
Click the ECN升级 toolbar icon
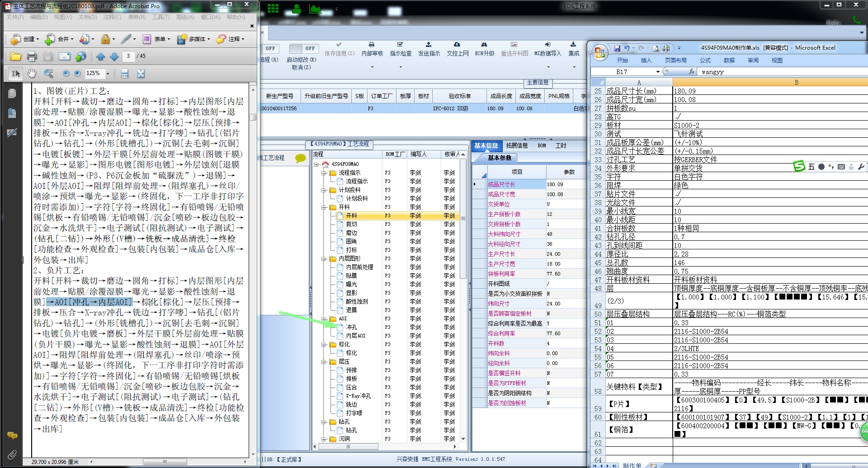(x=484, y=49)
